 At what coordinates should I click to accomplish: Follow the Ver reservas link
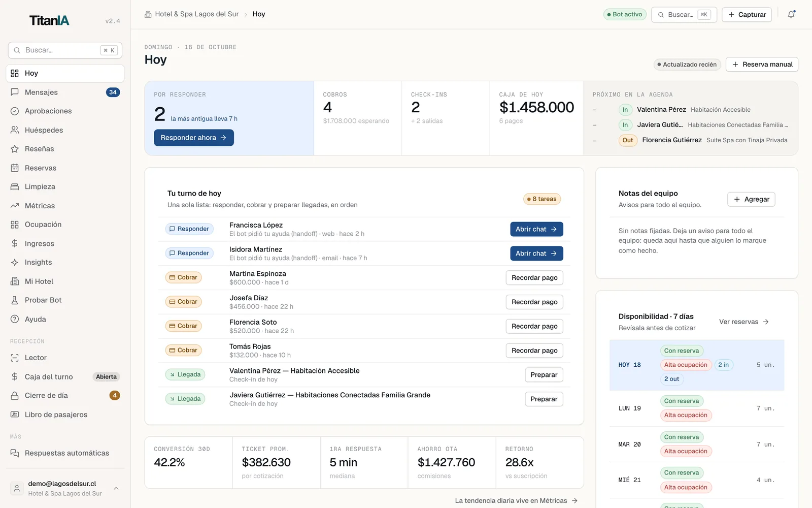tap(744, 322)
